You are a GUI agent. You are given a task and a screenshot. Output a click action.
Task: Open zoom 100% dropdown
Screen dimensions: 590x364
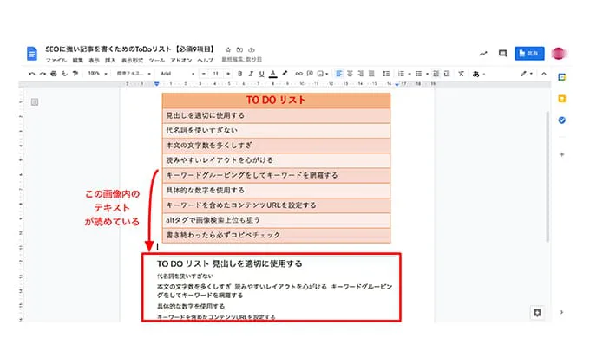[x=97, y=74]
